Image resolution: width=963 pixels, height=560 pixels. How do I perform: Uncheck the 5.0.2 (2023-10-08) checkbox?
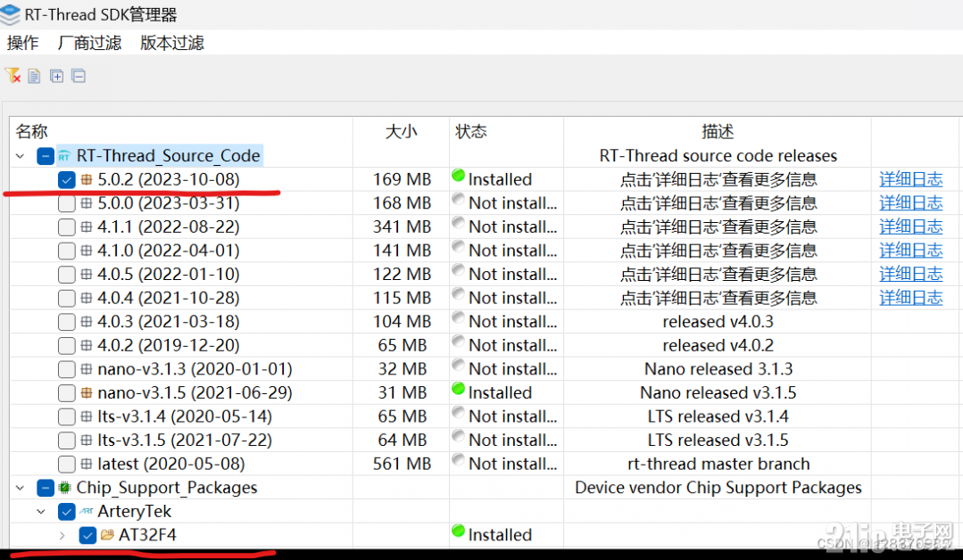66,180
